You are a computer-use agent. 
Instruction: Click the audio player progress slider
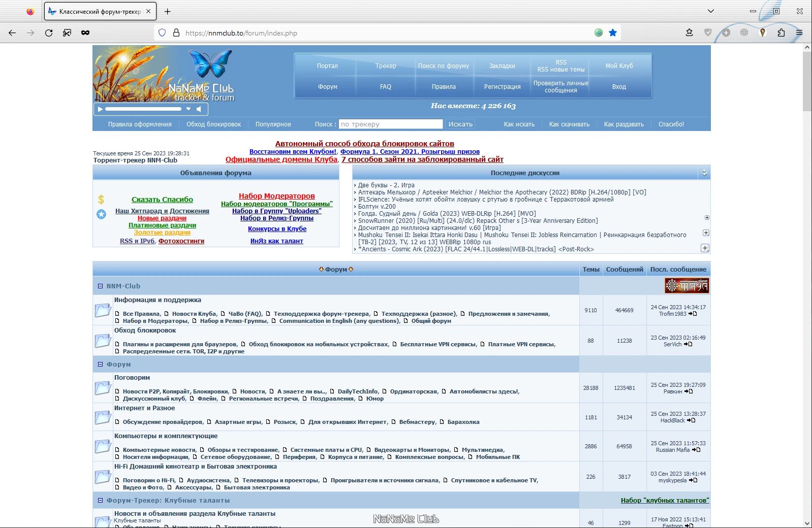(143, 109)
